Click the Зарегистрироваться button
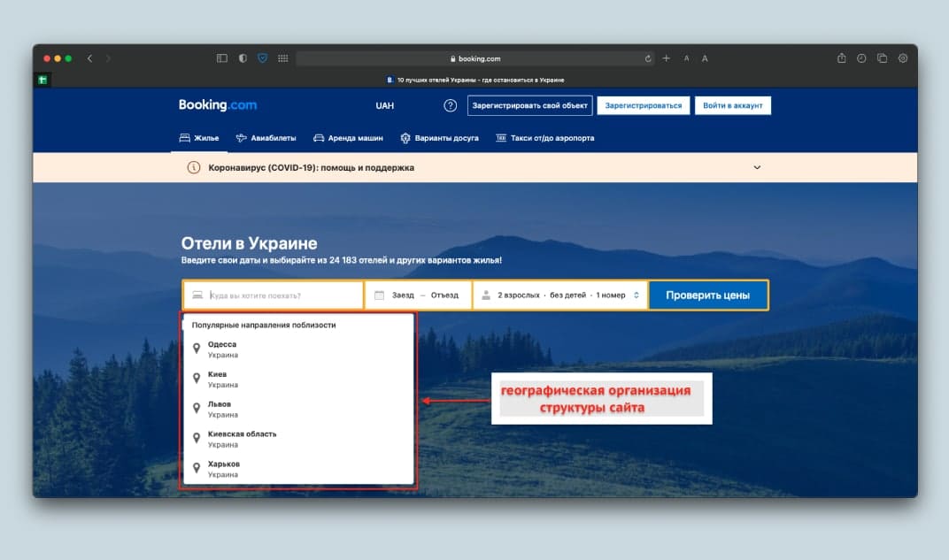This screenshot has width=949, height=560. 644,106
